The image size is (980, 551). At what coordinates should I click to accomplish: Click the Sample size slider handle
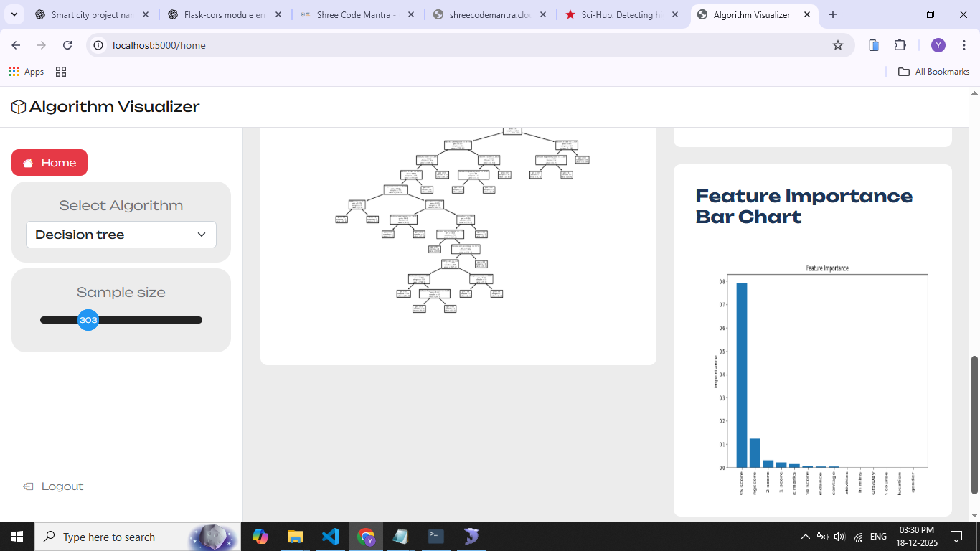tap(88, 320)
